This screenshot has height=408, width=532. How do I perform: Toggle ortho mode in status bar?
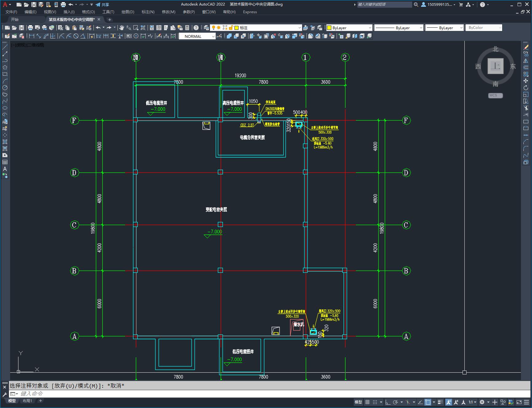(x=388, y=402)
